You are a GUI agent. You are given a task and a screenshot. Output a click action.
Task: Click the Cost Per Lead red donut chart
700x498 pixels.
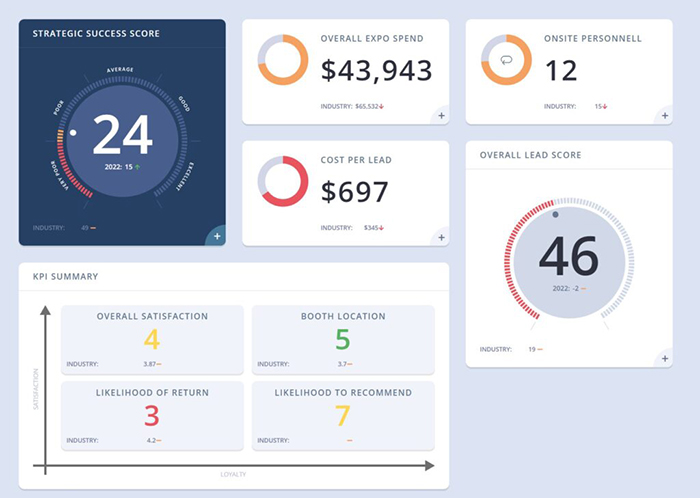point(283,181)
